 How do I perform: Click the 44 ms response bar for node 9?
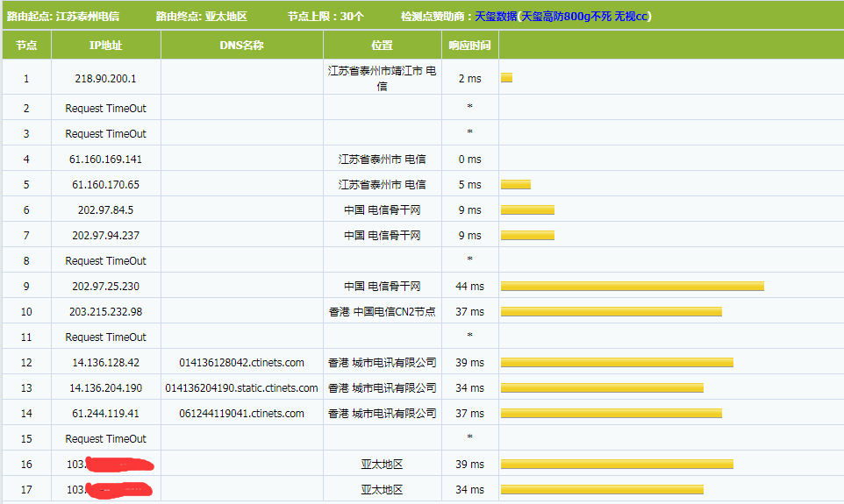632,287
